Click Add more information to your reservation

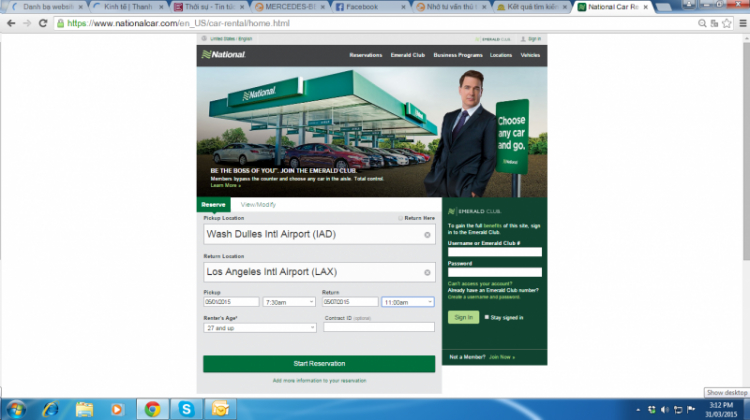(x=319, y=381)
